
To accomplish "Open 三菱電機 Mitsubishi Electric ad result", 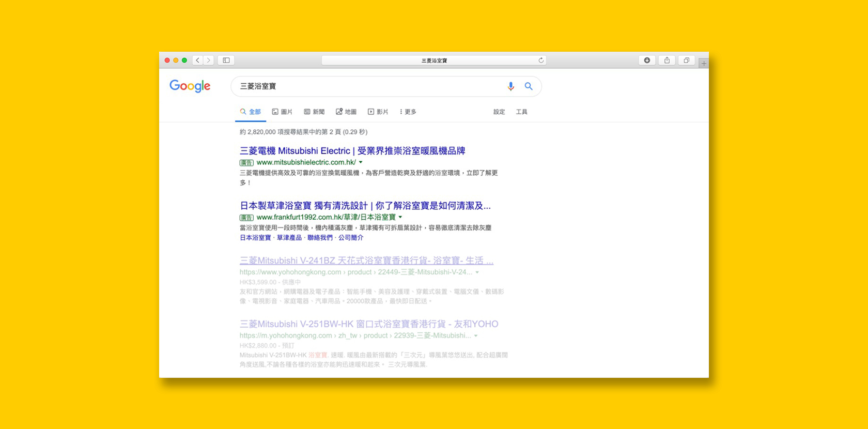I will tap(352, 151).
